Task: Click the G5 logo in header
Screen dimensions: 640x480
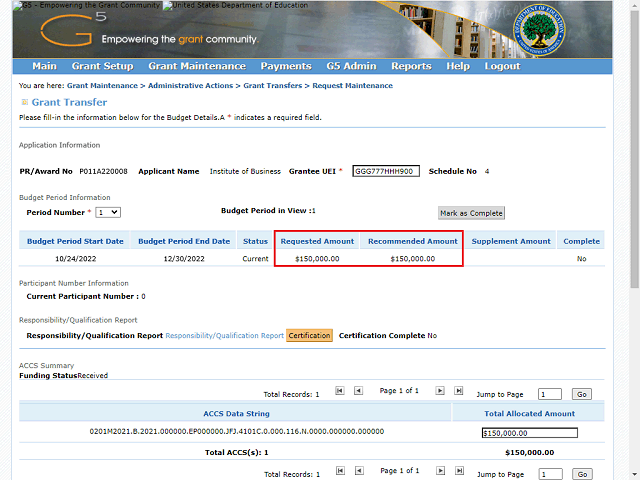Action: click(x=73, y=29)
